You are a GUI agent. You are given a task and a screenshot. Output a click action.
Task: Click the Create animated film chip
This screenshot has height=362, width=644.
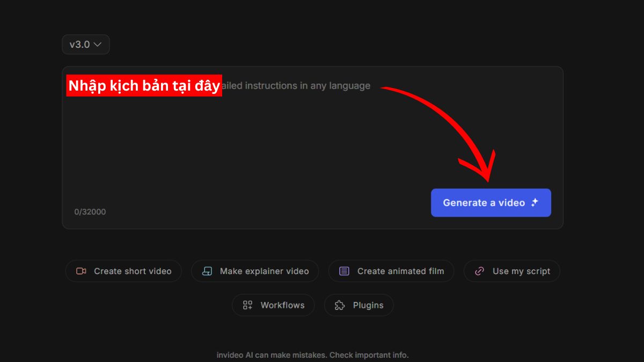point(391,271)
